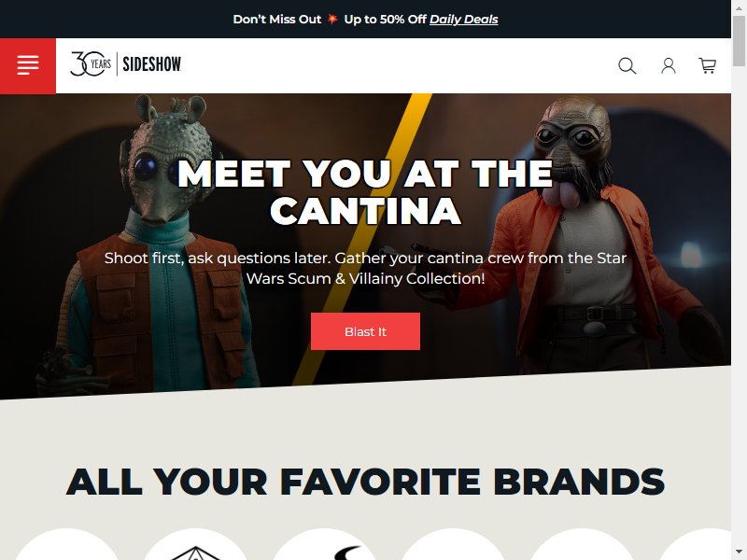
Task: Select the fifth brand circle
Action: [x=581, y=544]
